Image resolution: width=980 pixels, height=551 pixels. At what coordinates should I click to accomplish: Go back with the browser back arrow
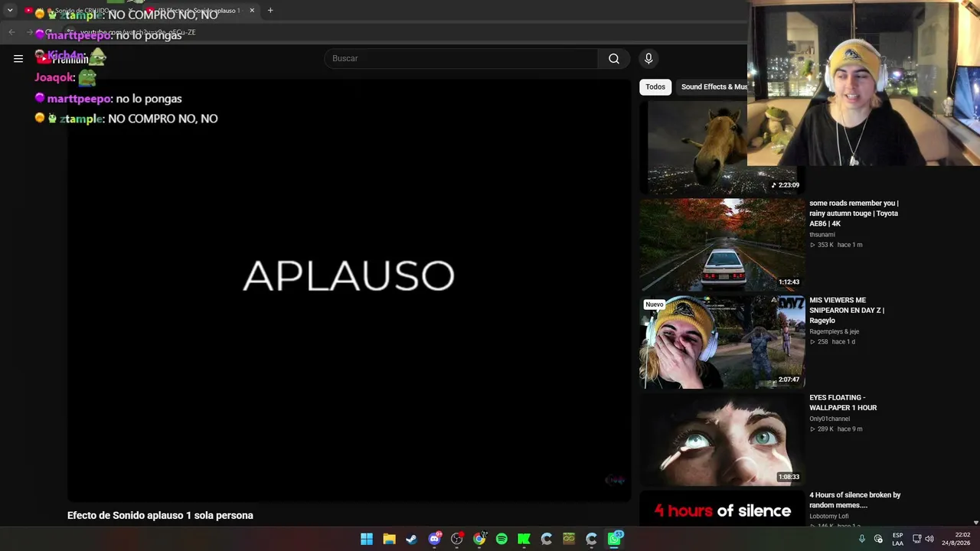[11, 32]
